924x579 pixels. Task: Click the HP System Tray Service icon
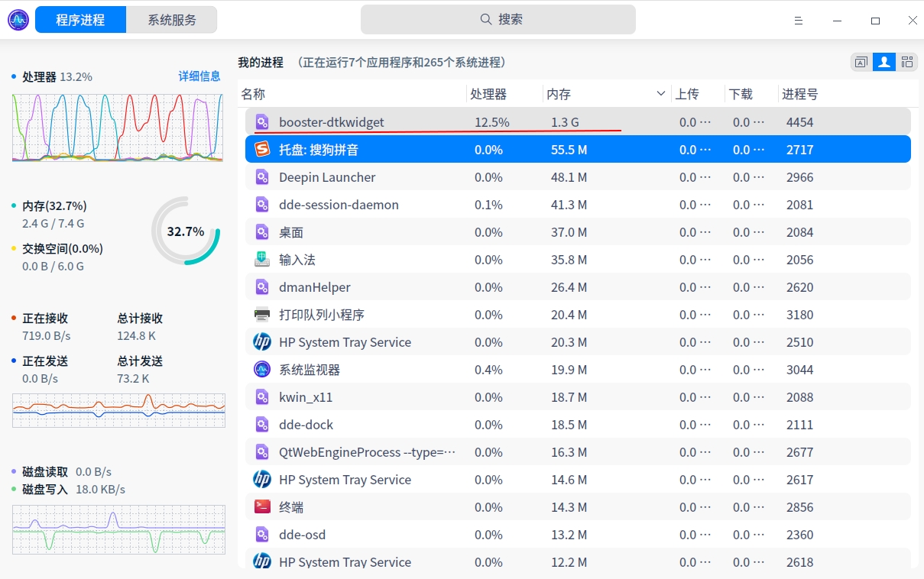(x=261, y=341)
